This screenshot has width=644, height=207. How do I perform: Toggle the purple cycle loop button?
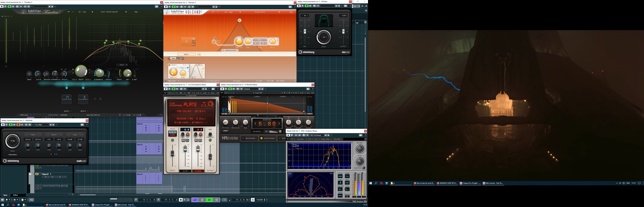pos(195,200)
